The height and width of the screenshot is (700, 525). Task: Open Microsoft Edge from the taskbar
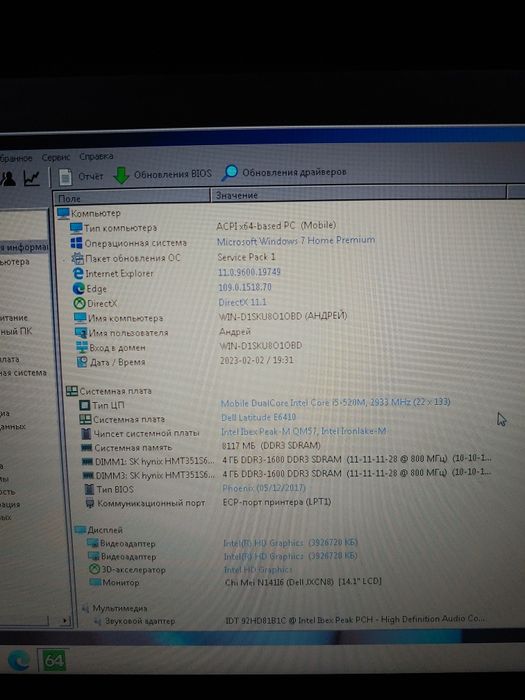(18, 661)
